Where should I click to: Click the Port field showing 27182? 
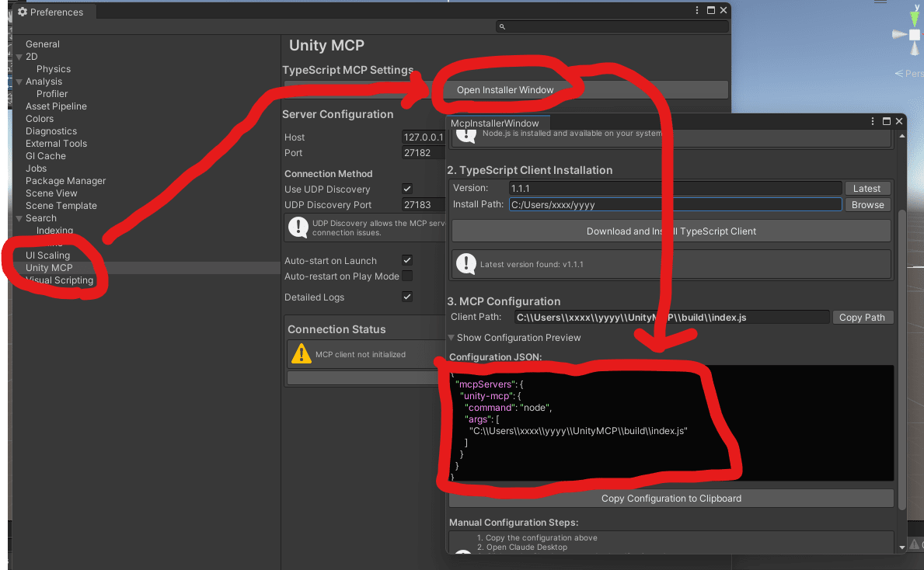(x=423, y=152)
